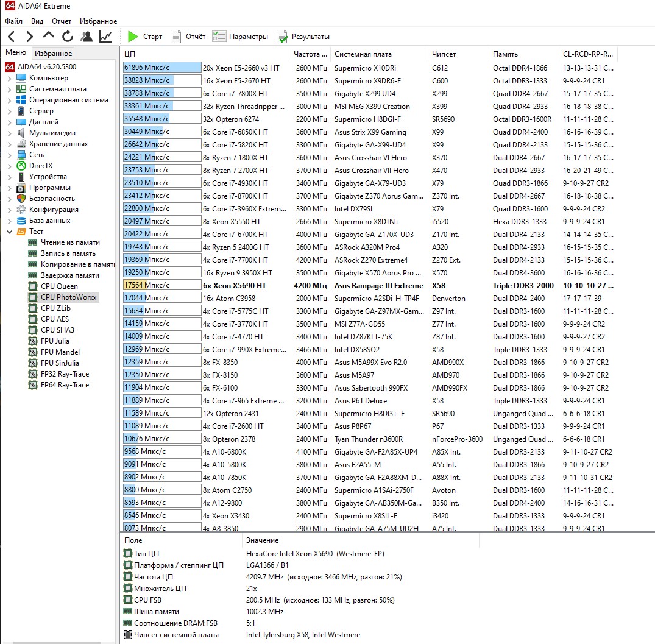Click the Значение column header
Image resolution: width=655 pixels, height=644 pixels.
click(361, 540)
